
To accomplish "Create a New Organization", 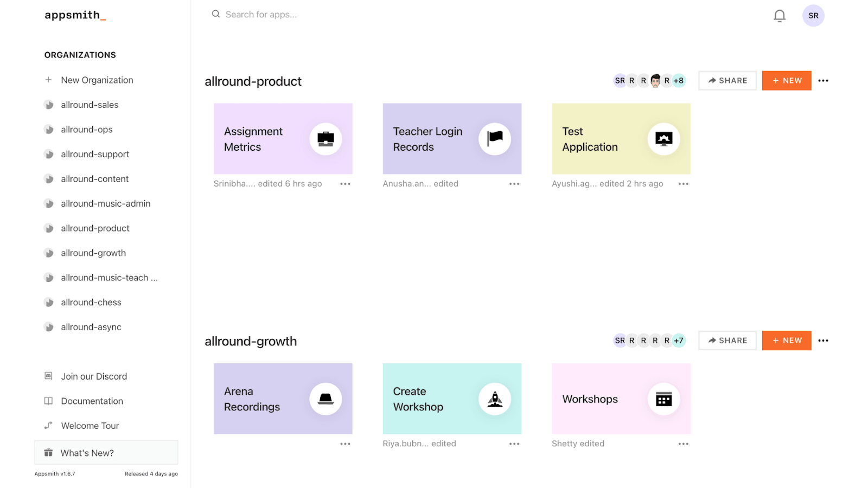I will click(97, 80).
